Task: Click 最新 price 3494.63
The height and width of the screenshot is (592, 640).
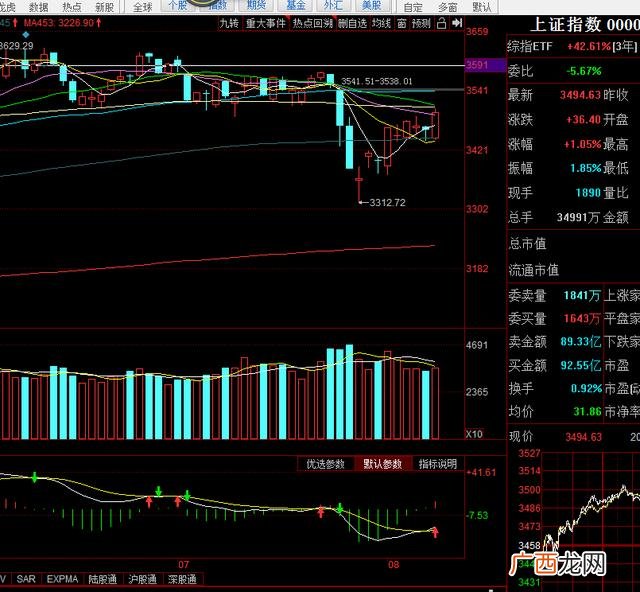Action: pyautogui.click(x=580, y=95)
